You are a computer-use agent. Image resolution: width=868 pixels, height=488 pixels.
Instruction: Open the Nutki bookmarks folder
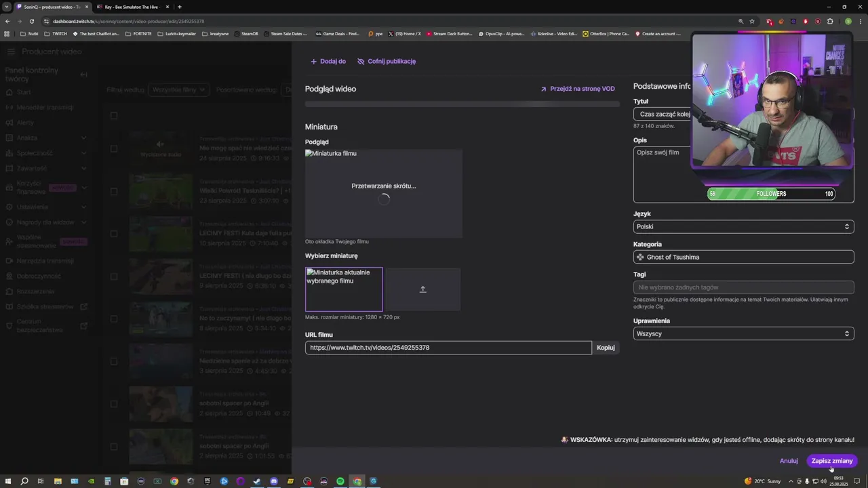29,33
